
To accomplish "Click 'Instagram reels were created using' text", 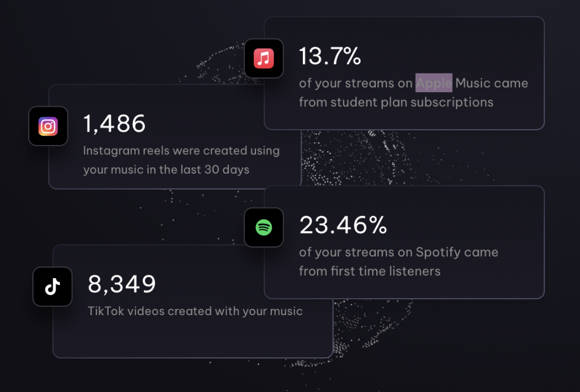I will [181, 150].
